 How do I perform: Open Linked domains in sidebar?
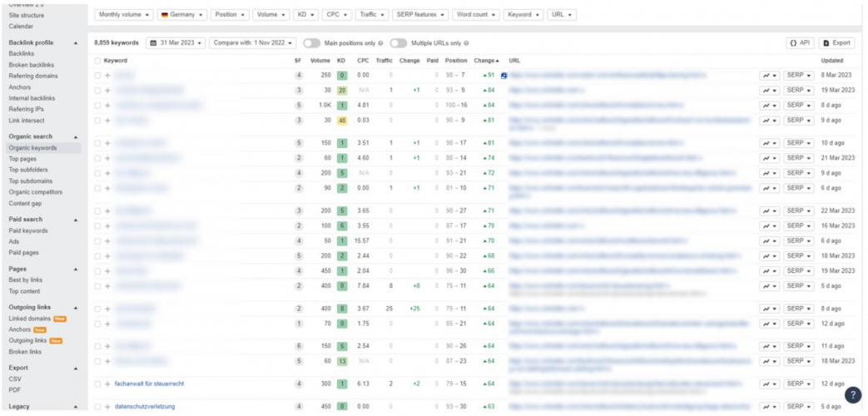pos(30,319)
